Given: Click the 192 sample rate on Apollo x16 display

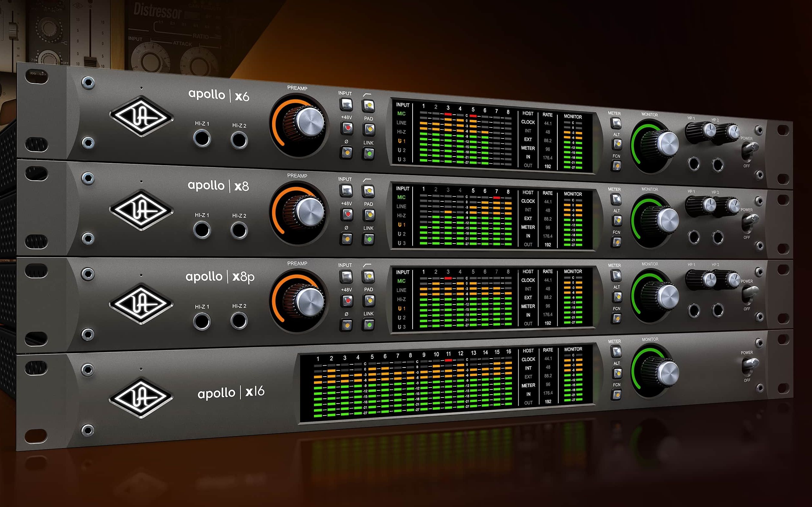Looking at the screenshot, I should [x=548, y=401].
